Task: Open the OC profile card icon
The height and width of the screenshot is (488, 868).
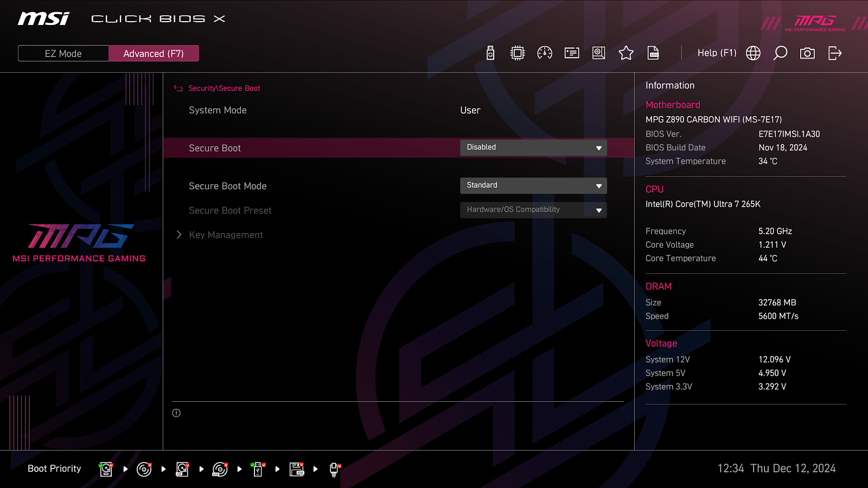Action: pos(572,53)
